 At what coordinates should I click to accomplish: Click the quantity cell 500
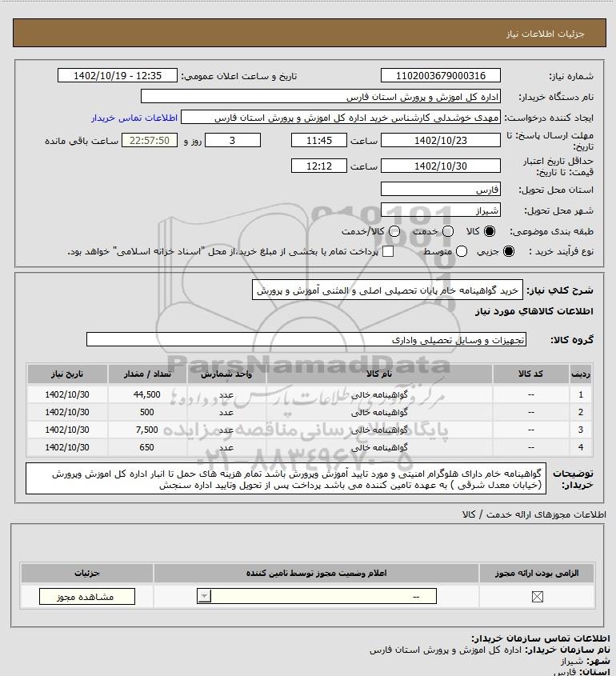(147, 412)
